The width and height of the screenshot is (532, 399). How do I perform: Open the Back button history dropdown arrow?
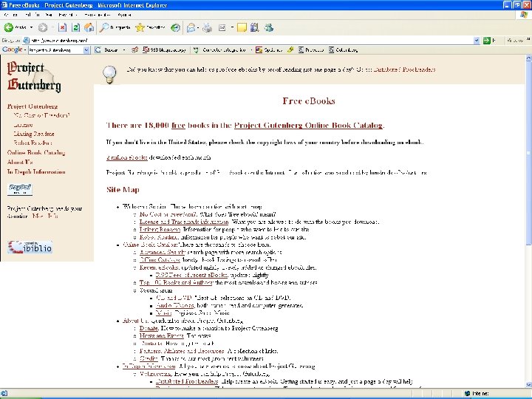click(x=31, y=27)
